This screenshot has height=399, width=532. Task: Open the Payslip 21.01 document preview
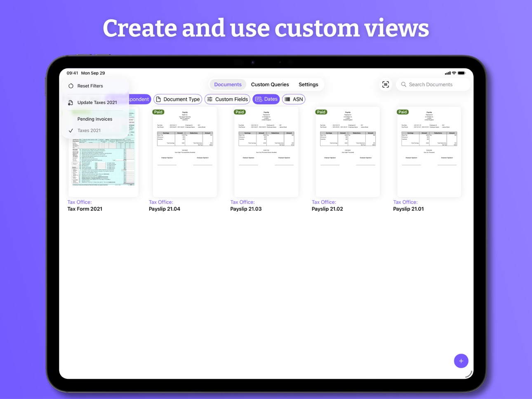(429, 152)
